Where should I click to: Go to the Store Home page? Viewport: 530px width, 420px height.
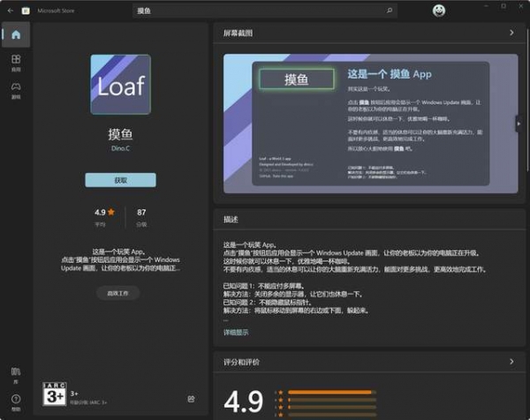tap(16, 35)
